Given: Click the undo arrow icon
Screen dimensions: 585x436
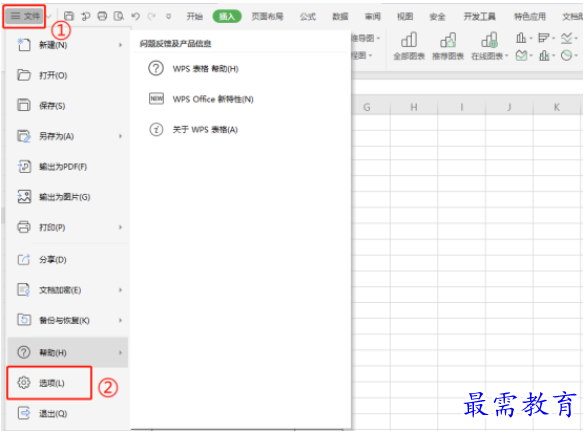Looking at the screenshot, I should 135,16.
